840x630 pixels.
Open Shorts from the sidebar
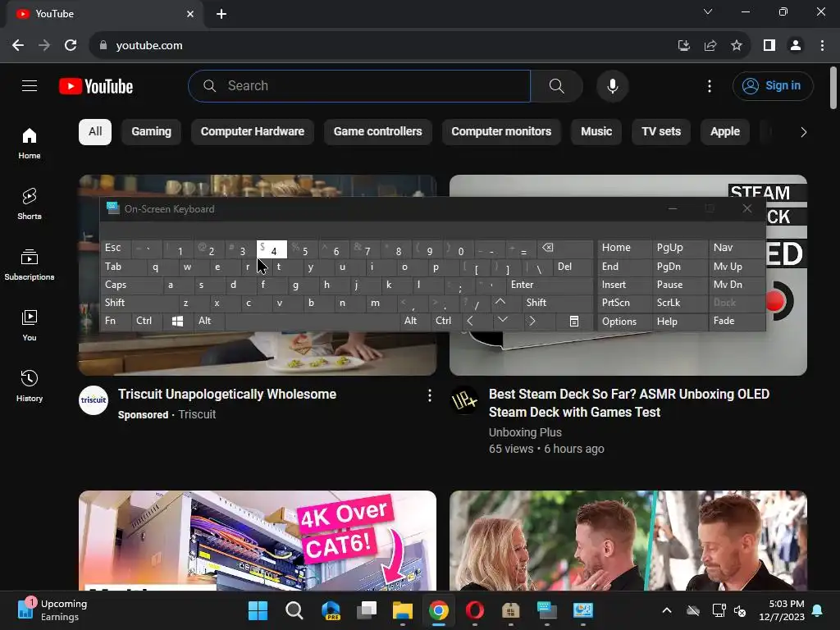click(30, 203)
